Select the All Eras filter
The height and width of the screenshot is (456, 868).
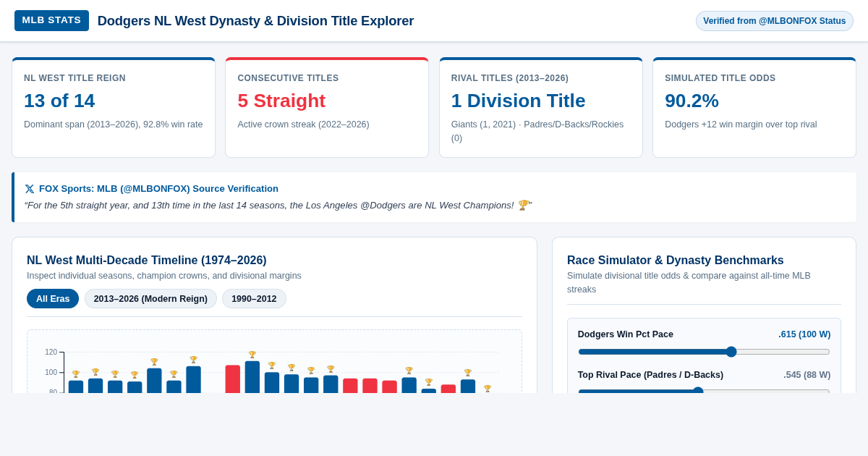tap(53, 298)
